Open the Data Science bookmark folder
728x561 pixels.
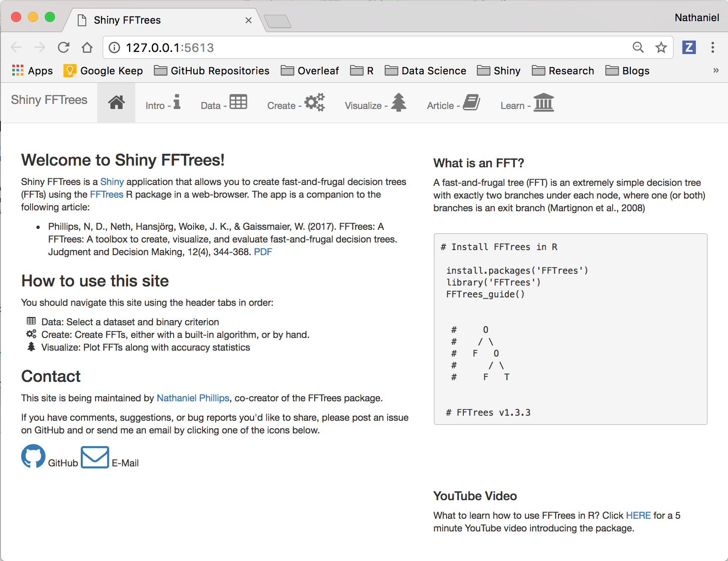pyautogui.click(x=426, y=71)
